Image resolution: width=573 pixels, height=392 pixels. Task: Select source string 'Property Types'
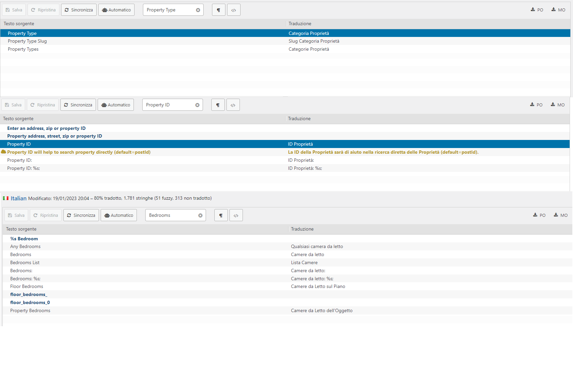click(x=23, y=49)
